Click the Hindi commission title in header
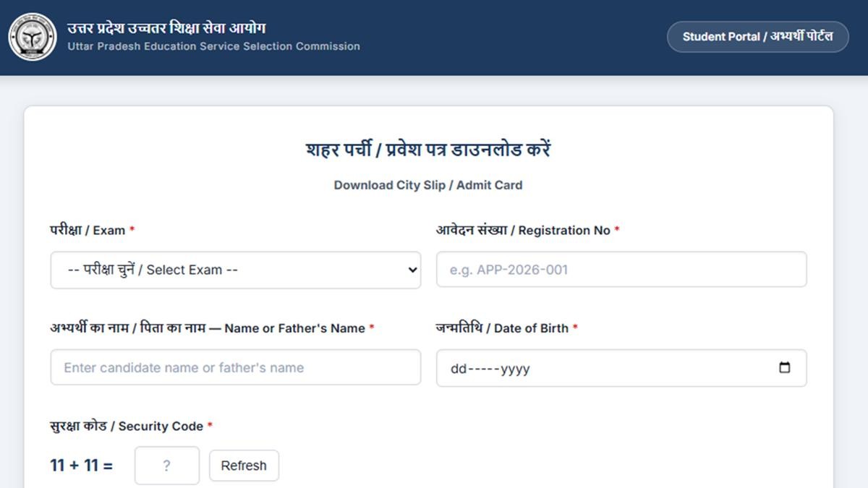The image size is (868, 488). pyautogui.click(x=166, y=28)
